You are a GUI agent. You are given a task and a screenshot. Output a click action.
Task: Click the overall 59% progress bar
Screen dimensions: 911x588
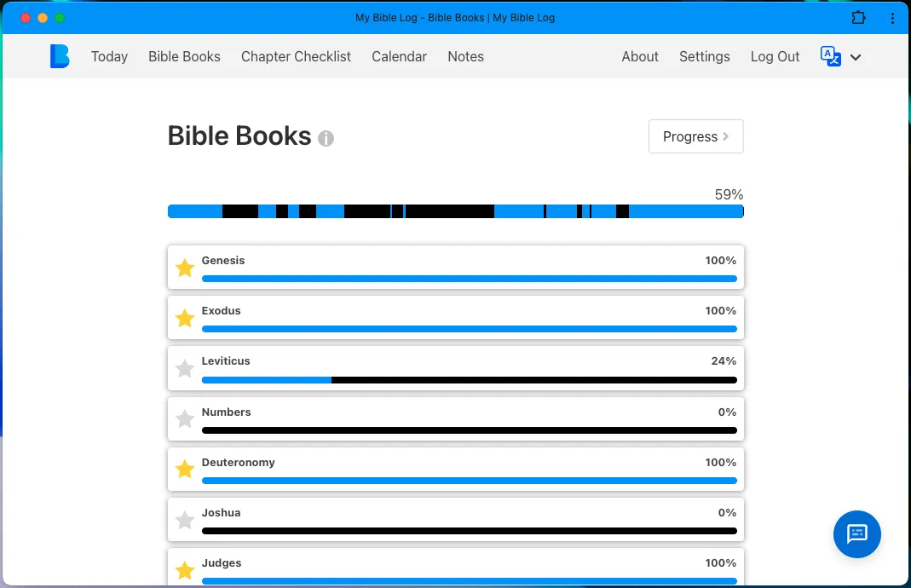(455, 210)
